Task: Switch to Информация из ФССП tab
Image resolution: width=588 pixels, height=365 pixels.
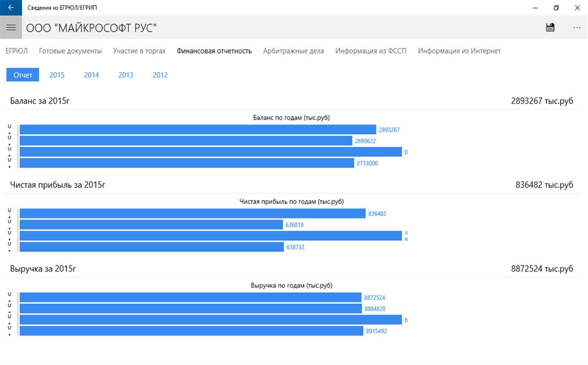Action: (371, 51)
